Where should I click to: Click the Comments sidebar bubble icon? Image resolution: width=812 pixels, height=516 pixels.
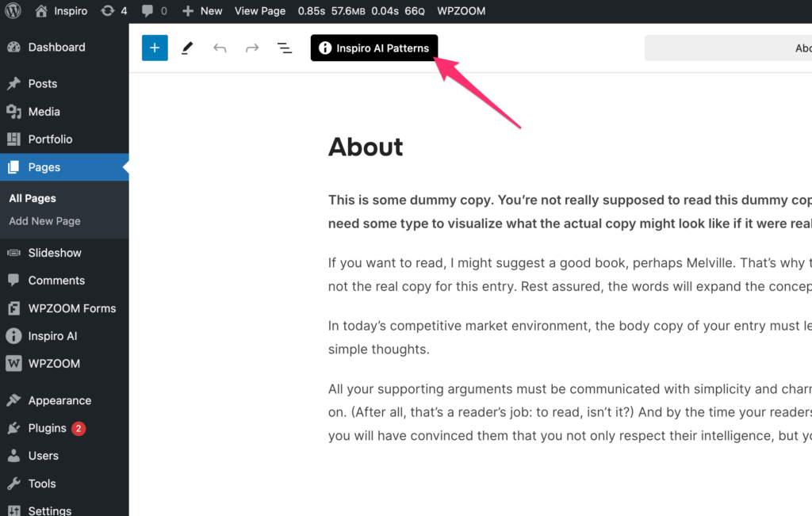coord(14,281)
